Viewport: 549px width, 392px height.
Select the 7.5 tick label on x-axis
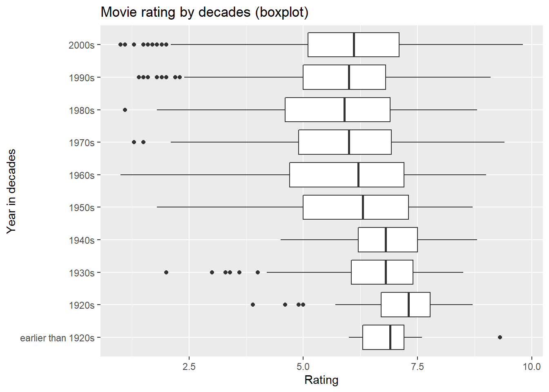[x=417, y=366]
